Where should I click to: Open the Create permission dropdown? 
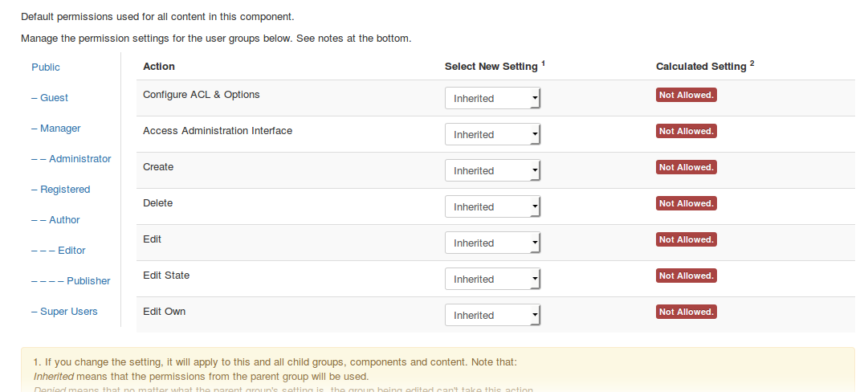492,171
